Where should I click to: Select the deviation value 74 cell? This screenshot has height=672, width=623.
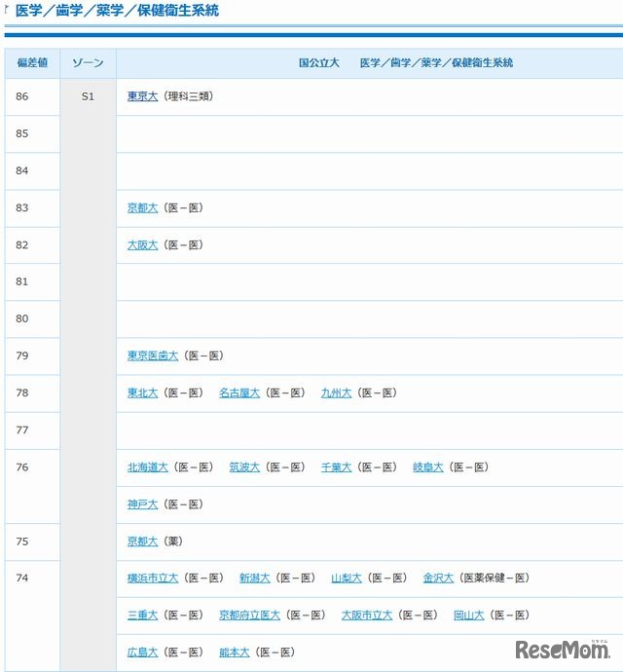[x=32, y=616]
